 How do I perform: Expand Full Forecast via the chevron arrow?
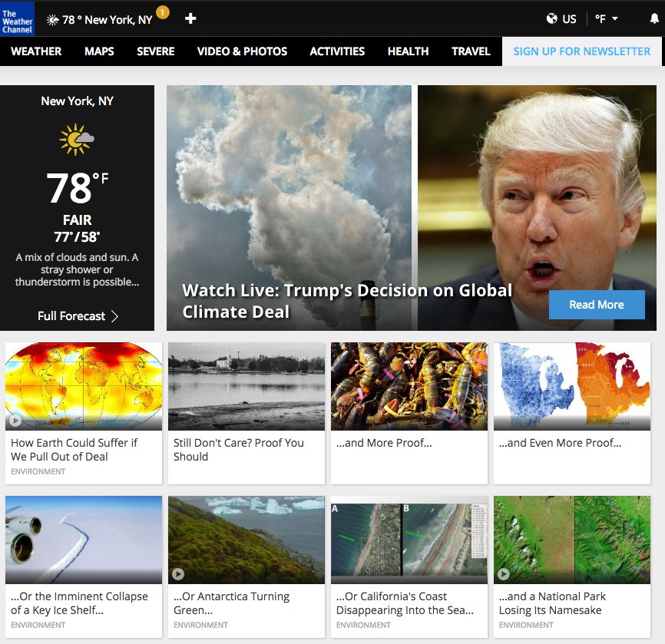click(x=114, y=316)
